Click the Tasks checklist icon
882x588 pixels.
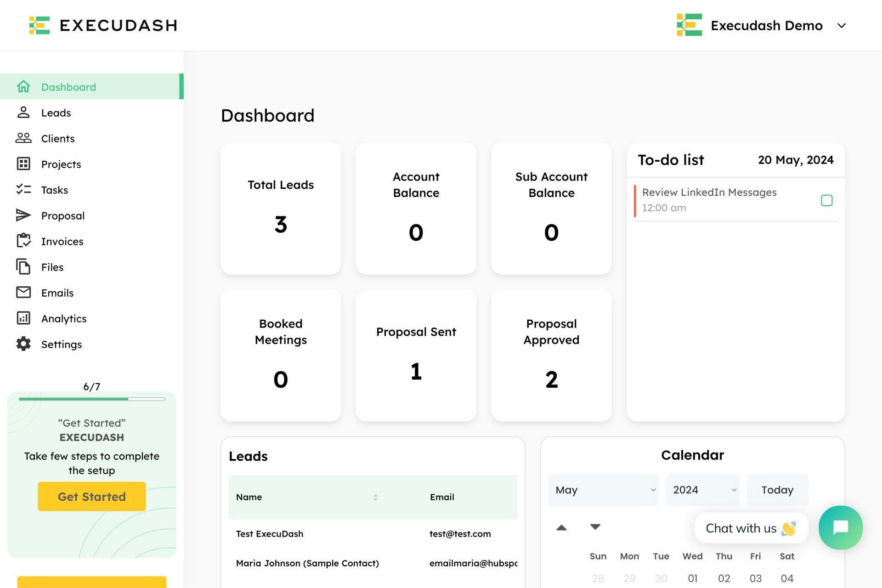point(23,190)
